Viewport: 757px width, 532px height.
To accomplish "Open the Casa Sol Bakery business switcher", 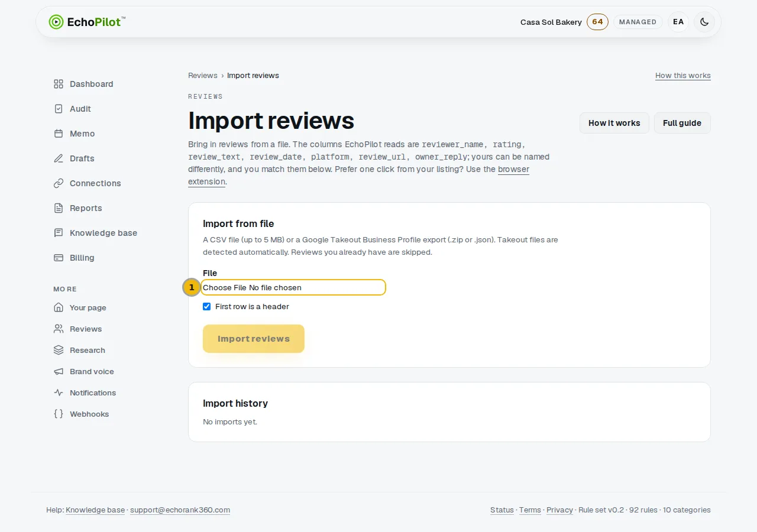I will [551, 22].
